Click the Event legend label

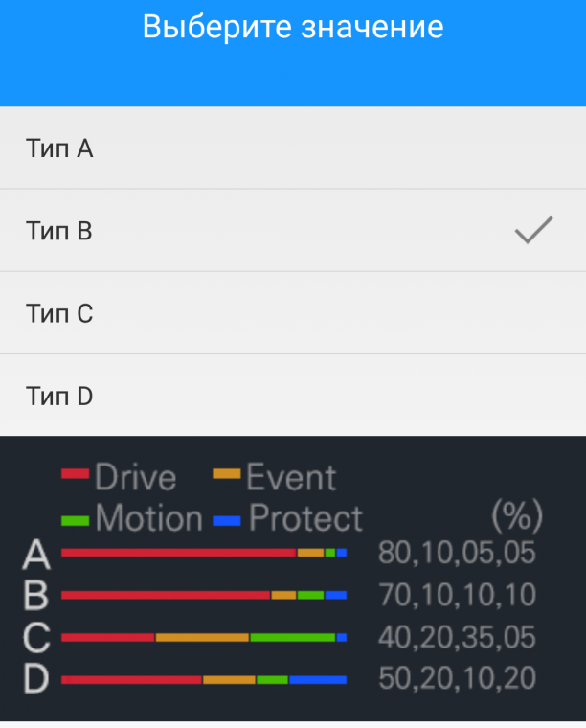[x=291, y=477]
